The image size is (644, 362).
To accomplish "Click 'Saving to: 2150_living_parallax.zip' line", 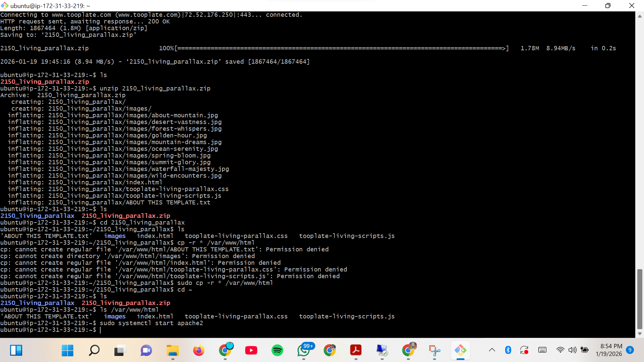I will [x=68, y=35].
